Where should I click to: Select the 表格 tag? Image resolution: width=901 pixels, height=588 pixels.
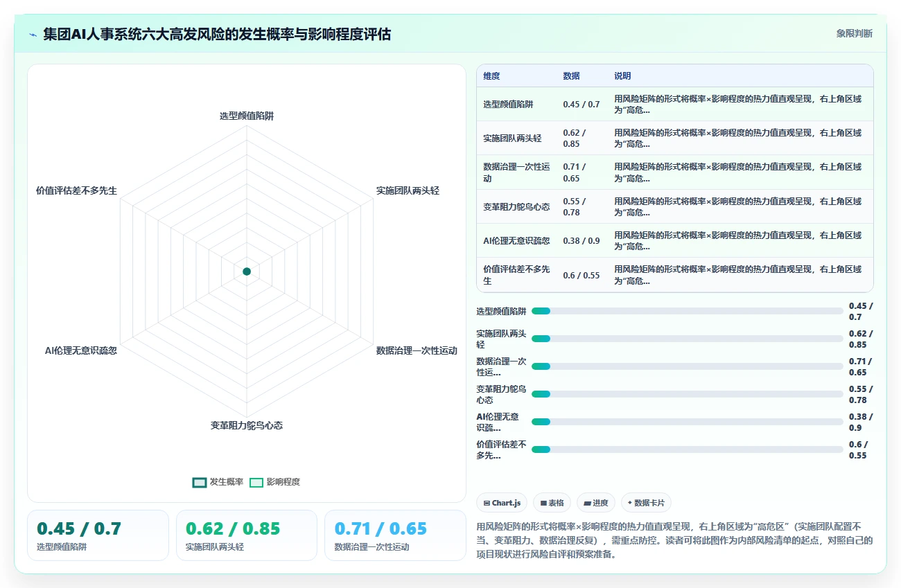tap(552, 503)
